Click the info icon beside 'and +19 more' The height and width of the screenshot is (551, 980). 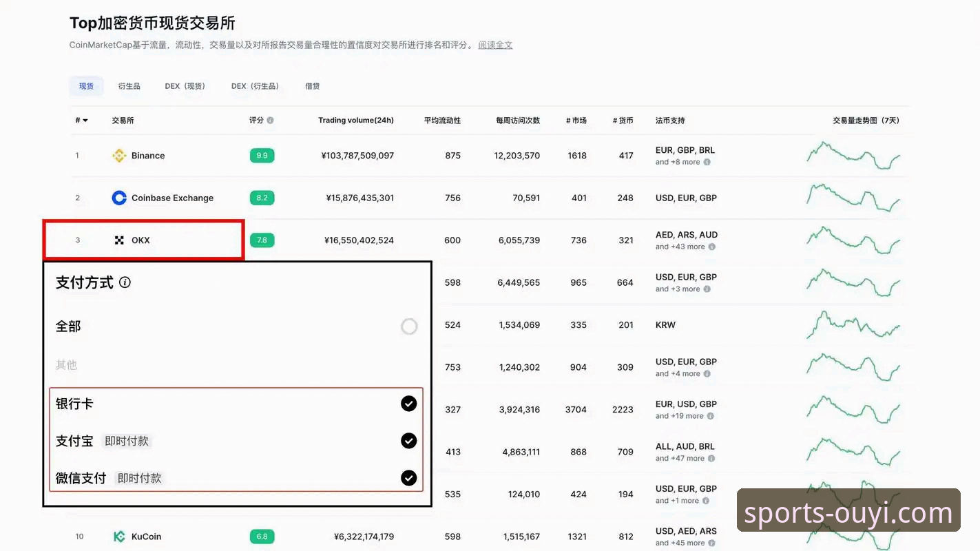[711, 416]
